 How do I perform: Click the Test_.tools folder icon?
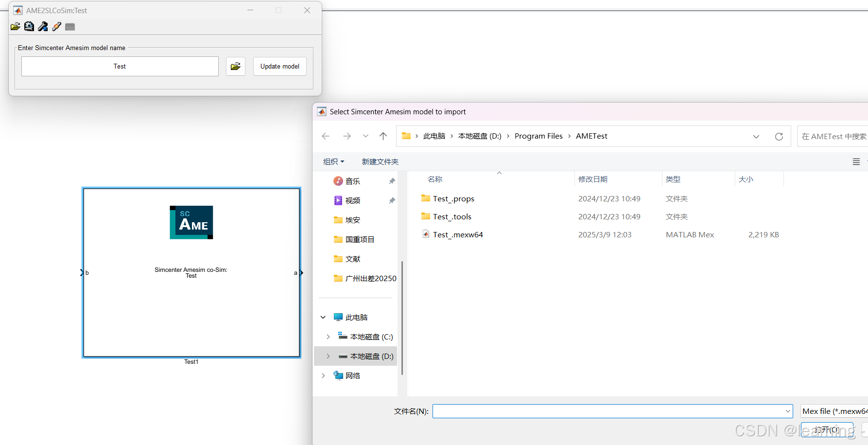point(426,216)
